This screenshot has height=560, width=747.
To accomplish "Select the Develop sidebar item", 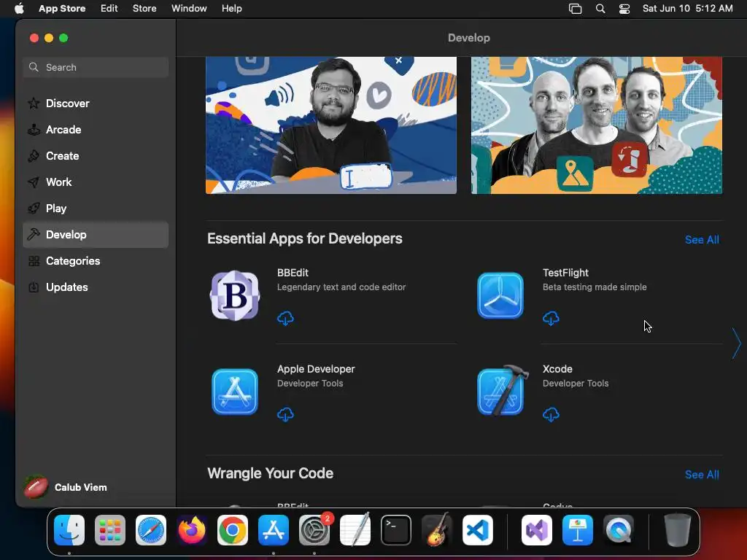I will click(x=96, y=234).
